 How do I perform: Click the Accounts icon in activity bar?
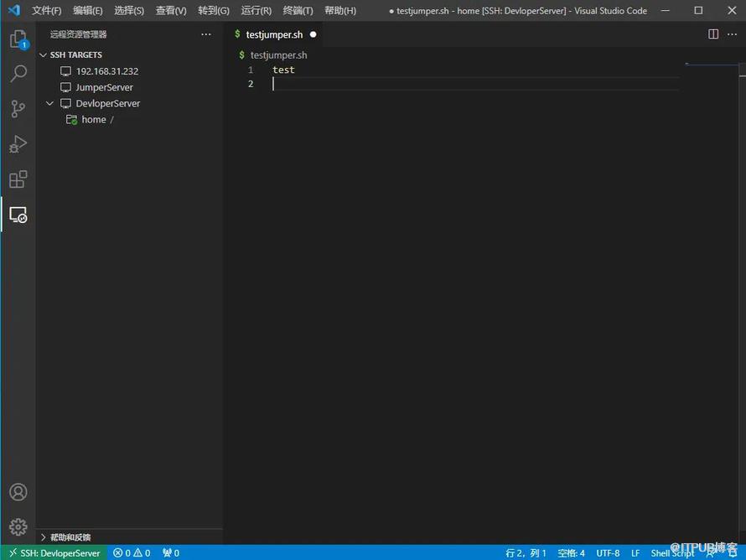(x=18, y=492)
